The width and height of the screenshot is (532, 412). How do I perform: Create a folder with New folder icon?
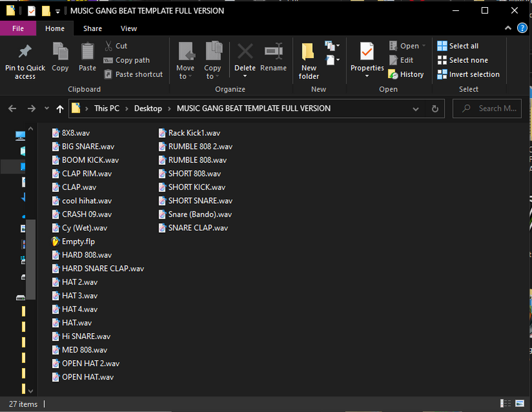[x=308, y=52]
